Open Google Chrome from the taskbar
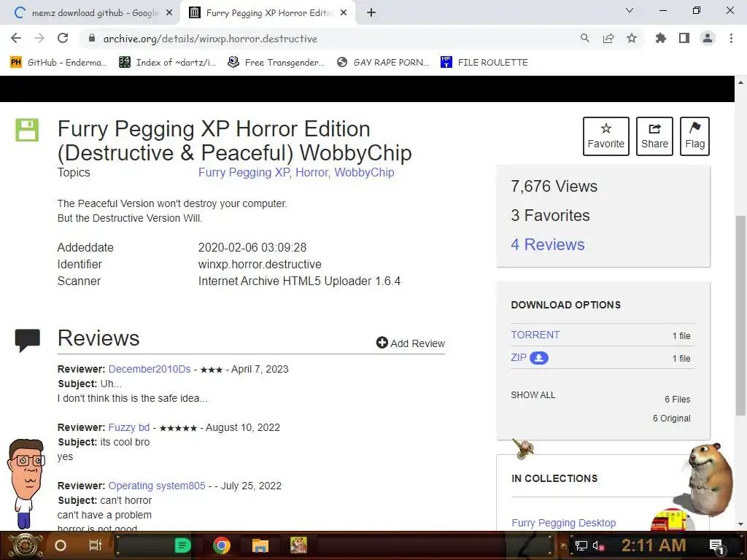This screenshot has height=560, width=747. point(222,545)
